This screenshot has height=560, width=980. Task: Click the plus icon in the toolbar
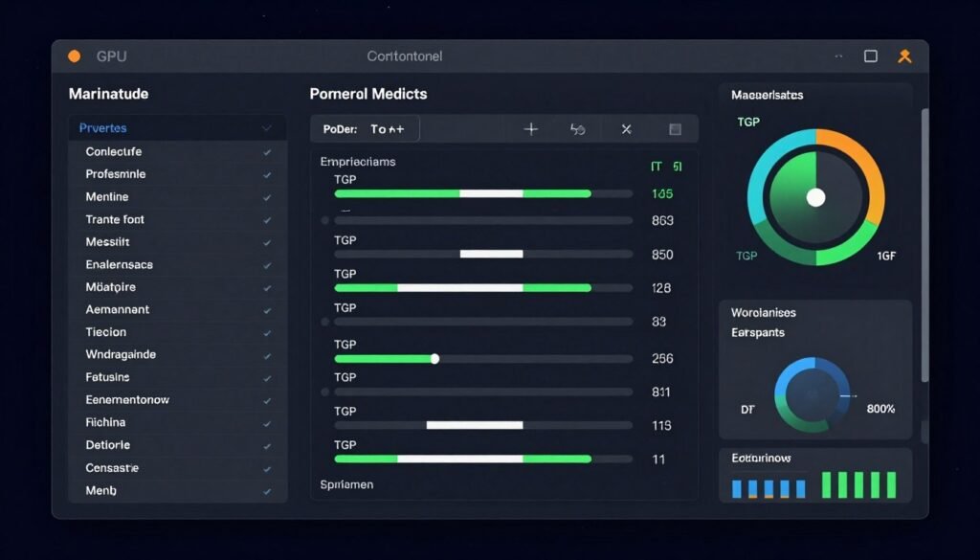[x=531, y=129]
